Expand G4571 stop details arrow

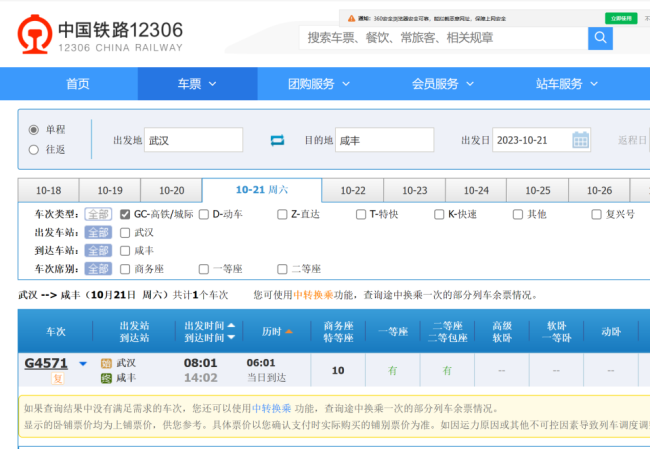tap(83, 364)
